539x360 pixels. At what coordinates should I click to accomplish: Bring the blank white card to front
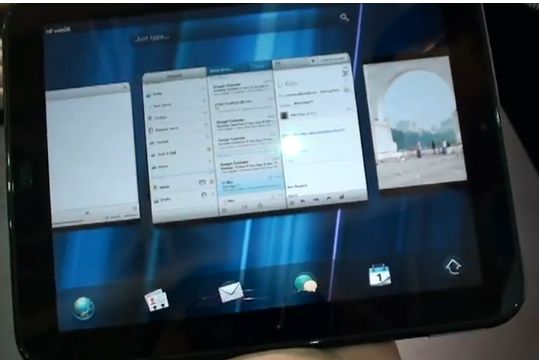point(92,154)
